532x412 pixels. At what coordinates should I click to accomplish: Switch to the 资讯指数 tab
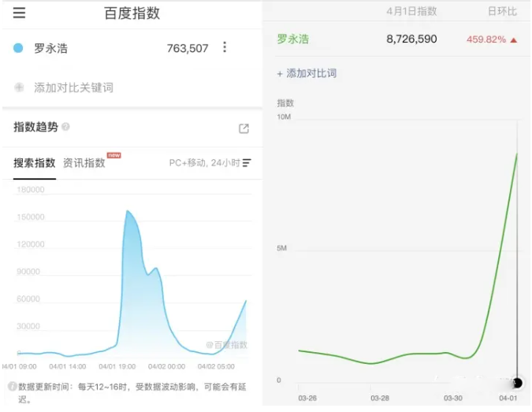[84, 163]
